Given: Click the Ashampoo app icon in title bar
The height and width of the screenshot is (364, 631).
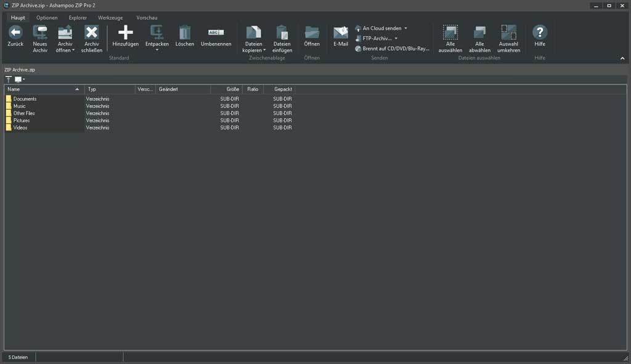Looking at the screenshot, I should coord(6,6).
